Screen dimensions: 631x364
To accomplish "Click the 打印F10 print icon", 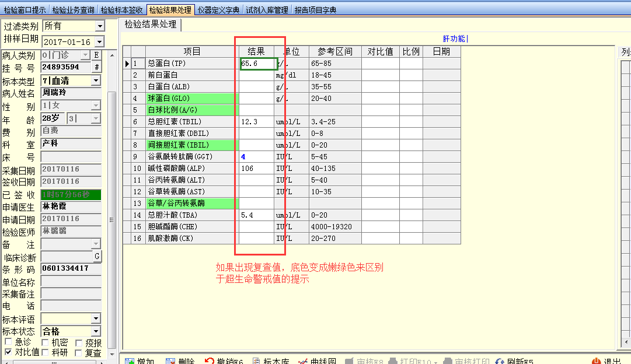I will point(393,361).
